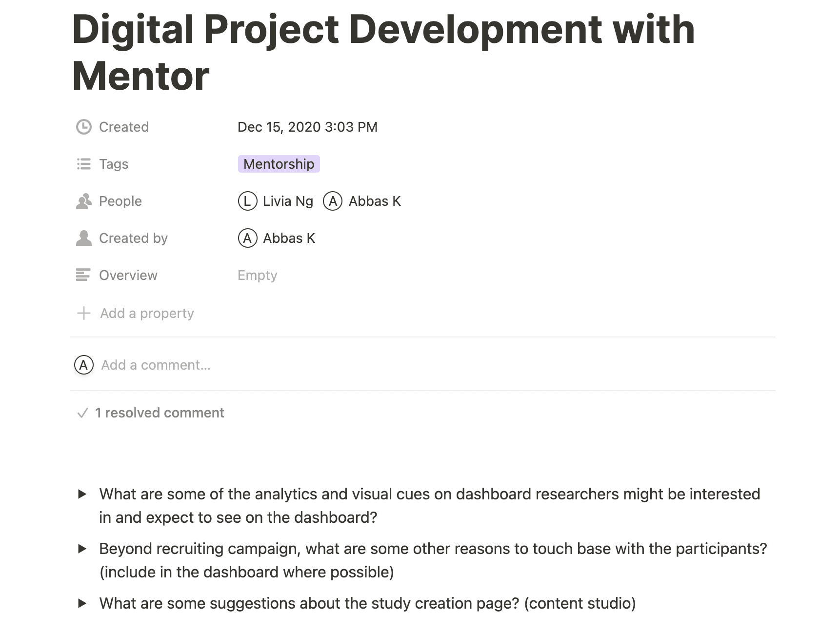Click the Overview property label
Viewport: 840px width, 634px height.
click(128, 275)
